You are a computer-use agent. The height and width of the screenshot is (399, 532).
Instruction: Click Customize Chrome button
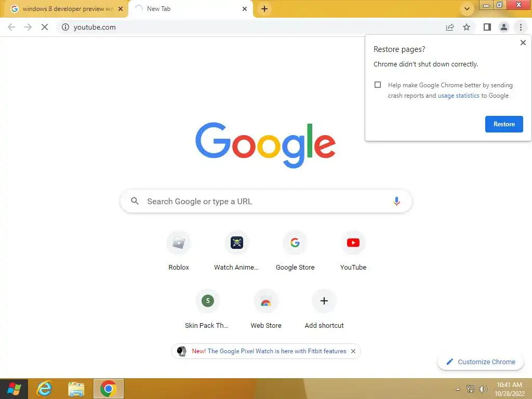(481, 362)
